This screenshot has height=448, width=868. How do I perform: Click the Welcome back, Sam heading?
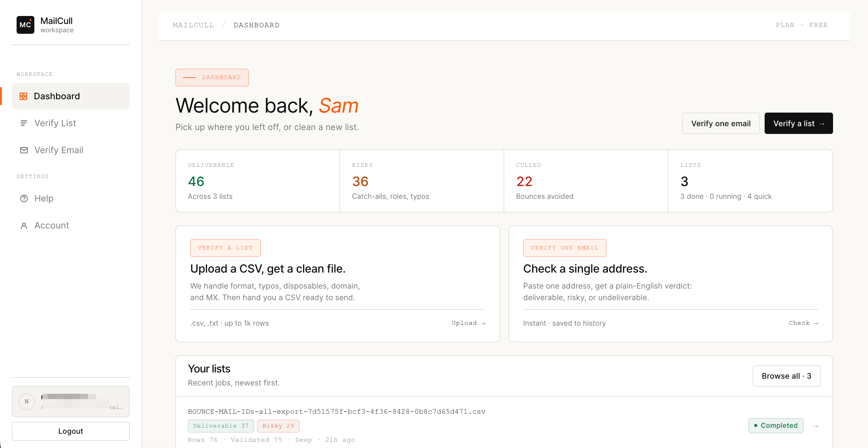click(x=267, y=105)
